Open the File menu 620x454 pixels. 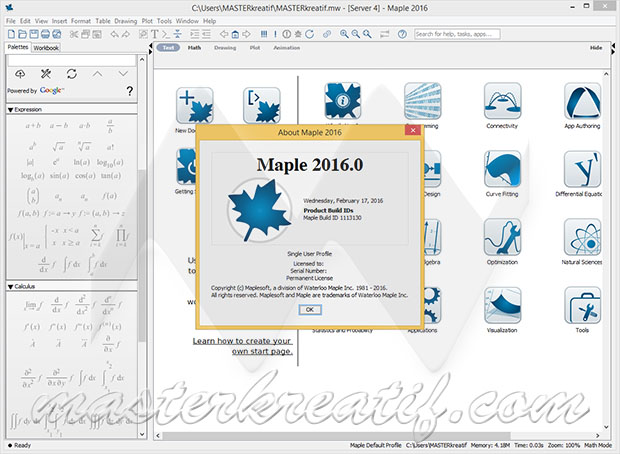coord(11,21)
